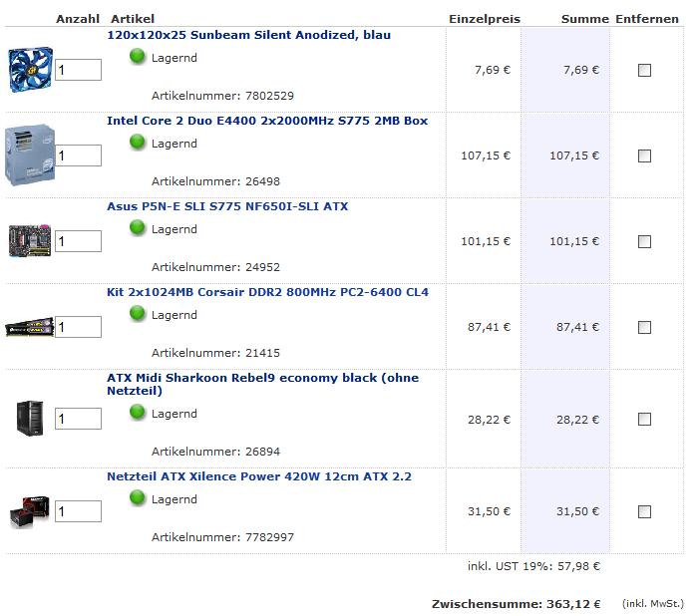Click Artikelnummer: 24952 text

coord(216,267)
